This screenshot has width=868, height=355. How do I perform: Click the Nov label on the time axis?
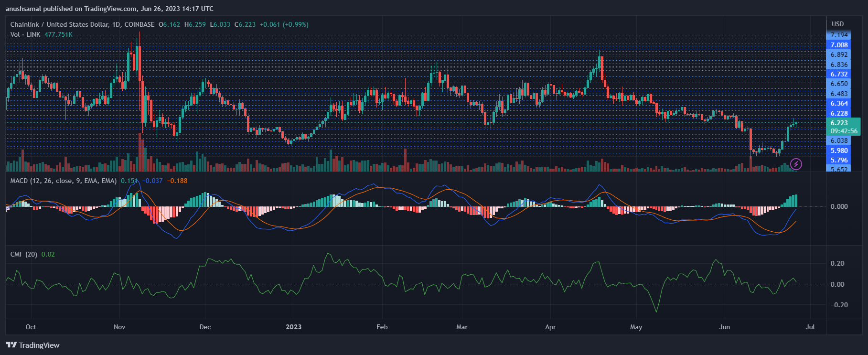coord(119,327)
